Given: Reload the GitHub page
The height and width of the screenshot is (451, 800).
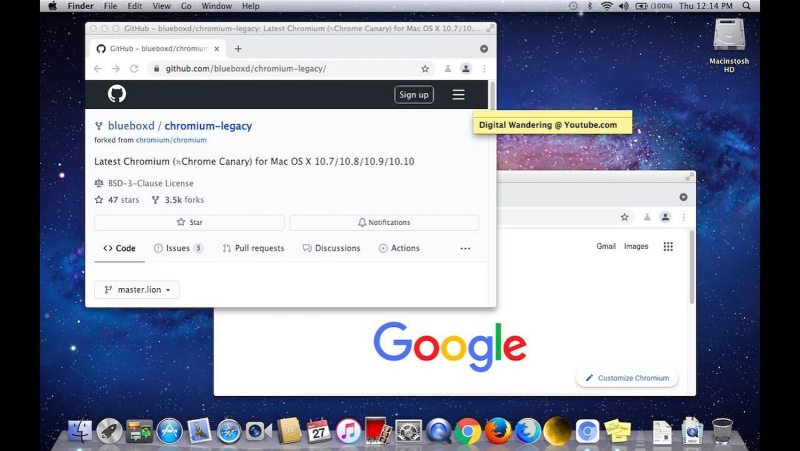Looking at the screenshot, I should (134, 68).
